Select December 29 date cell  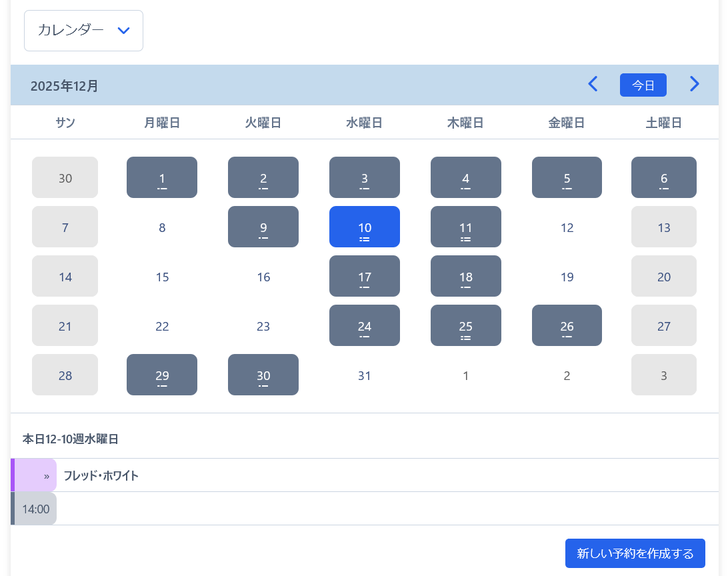[162, 375]
